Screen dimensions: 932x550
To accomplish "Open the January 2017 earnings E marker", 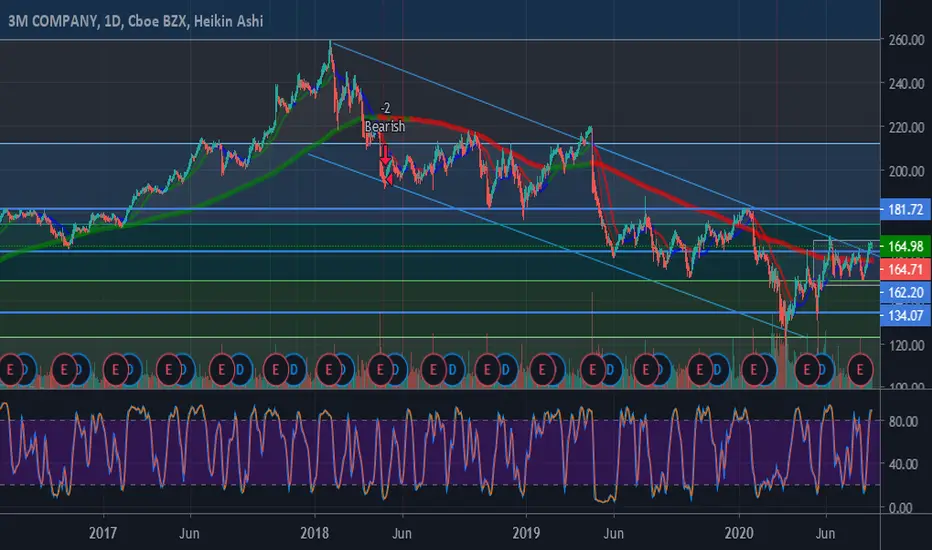I will pos(116,370).
